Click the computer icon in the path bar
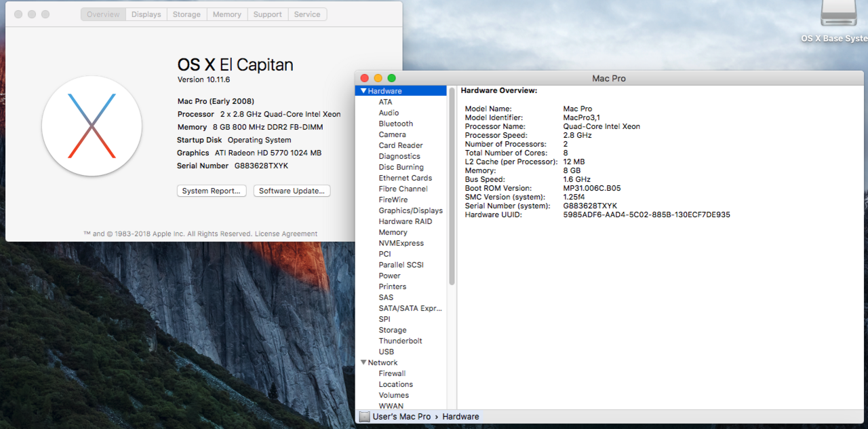The width and height of the screenshot is (868, 429). (x=365, y=417)
